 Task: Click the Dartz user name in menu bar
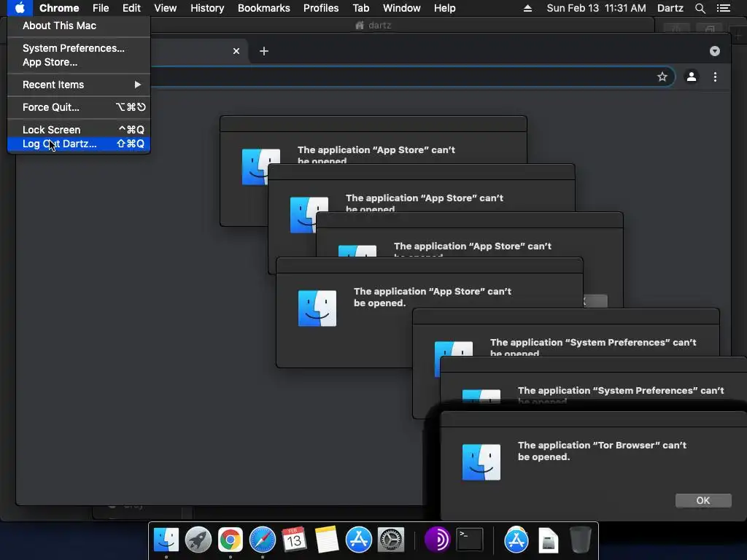670,8
